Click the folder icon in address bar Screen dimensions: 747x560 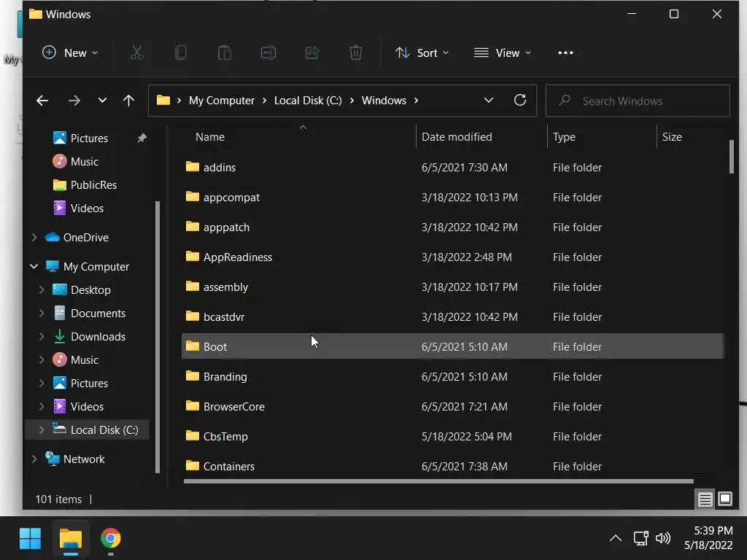click(x=163, y=100)
